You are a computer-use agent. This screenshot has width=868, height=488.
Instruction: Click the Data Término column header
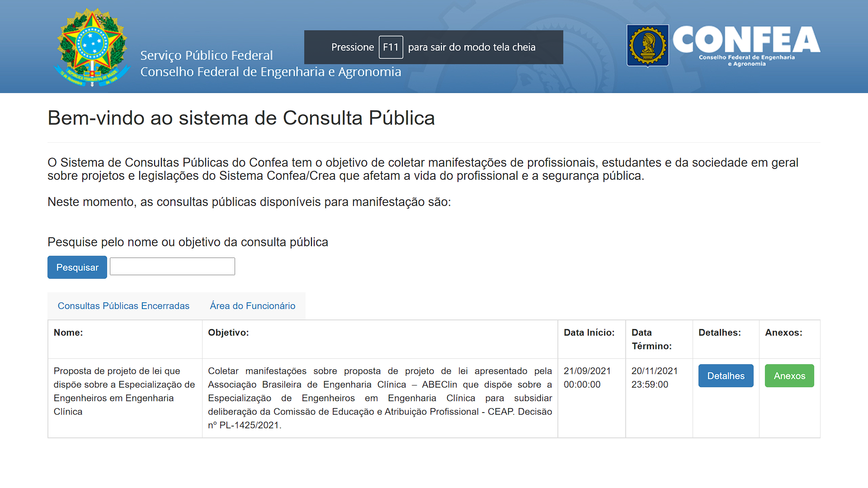pos(651,339)
